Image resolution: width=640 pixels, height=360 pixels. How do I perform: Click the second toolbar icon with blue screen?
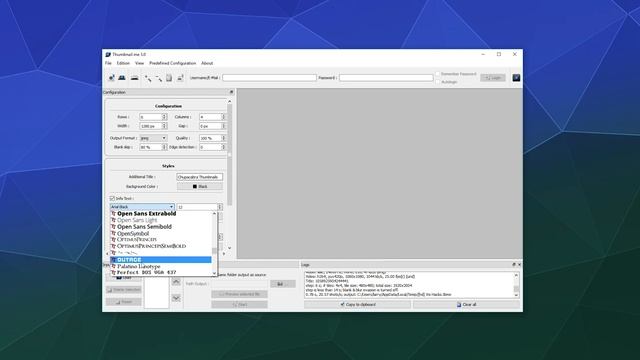(x=122, y=78)
